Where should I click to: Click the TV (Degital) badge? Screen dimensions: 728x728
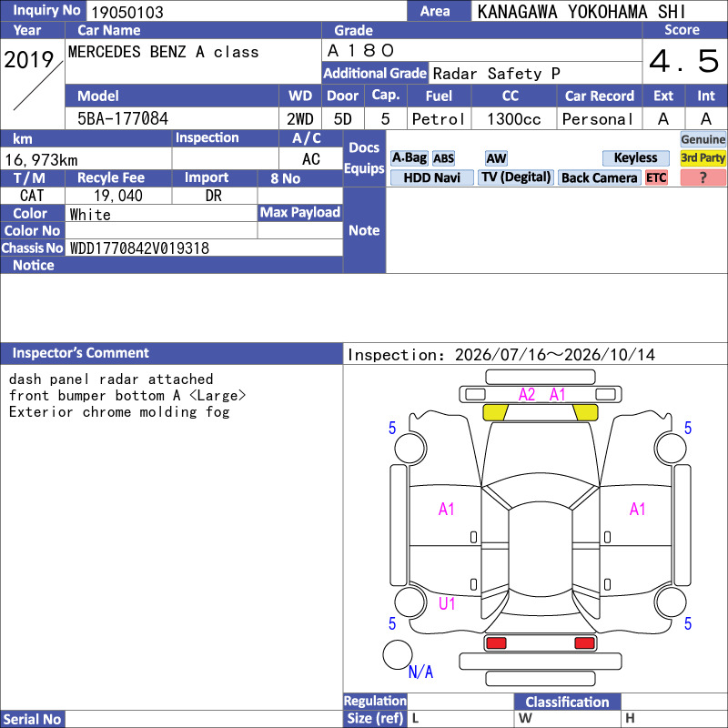516,177
